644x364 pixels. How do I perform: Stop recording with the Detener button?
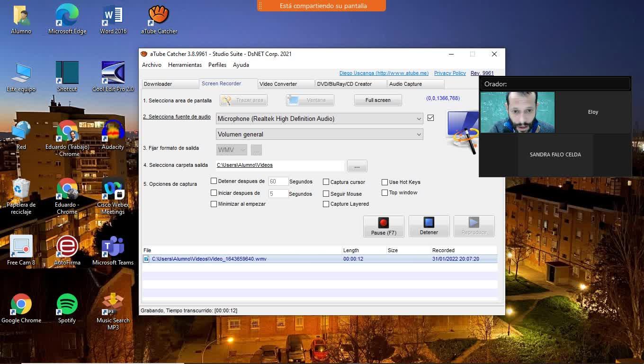pos(429,227)
